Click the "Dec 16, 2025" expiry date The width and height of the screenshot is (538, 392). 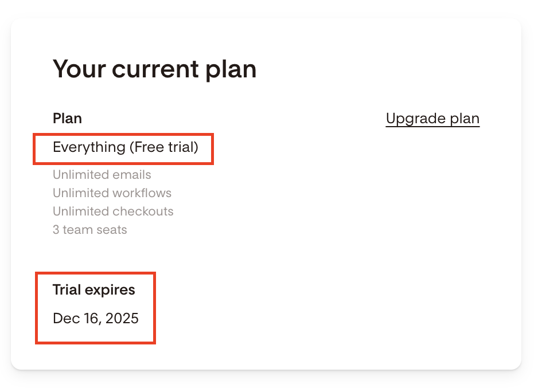[x=95, y=318]
